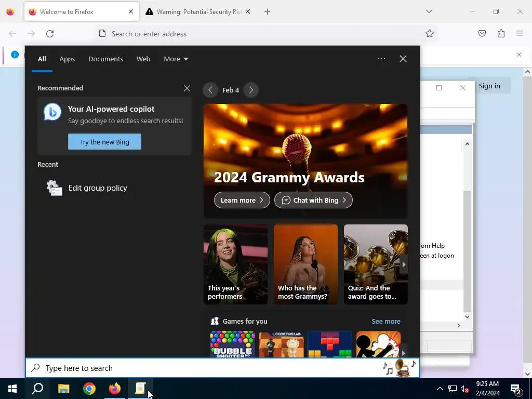
Task: Advance Grammy cards carousel arrow
Action: [x=404, y=264]
